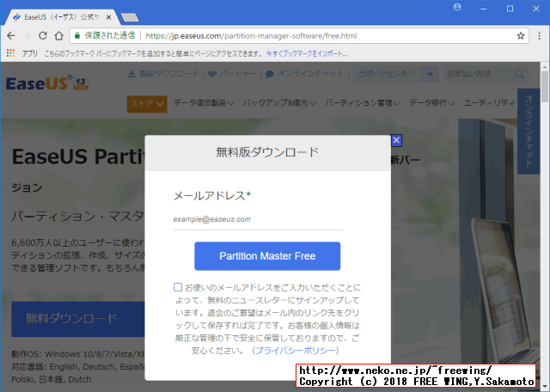
Task: Click the email address input field
Action: (x=258, y=220)
